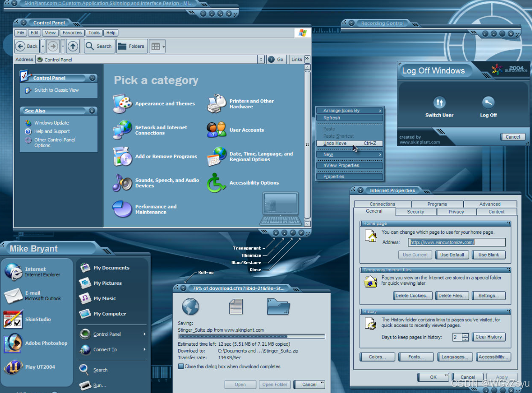Open Printers and Other Hardware icon
Viewport: 532px width, 393px height.
tap(217, 104)
